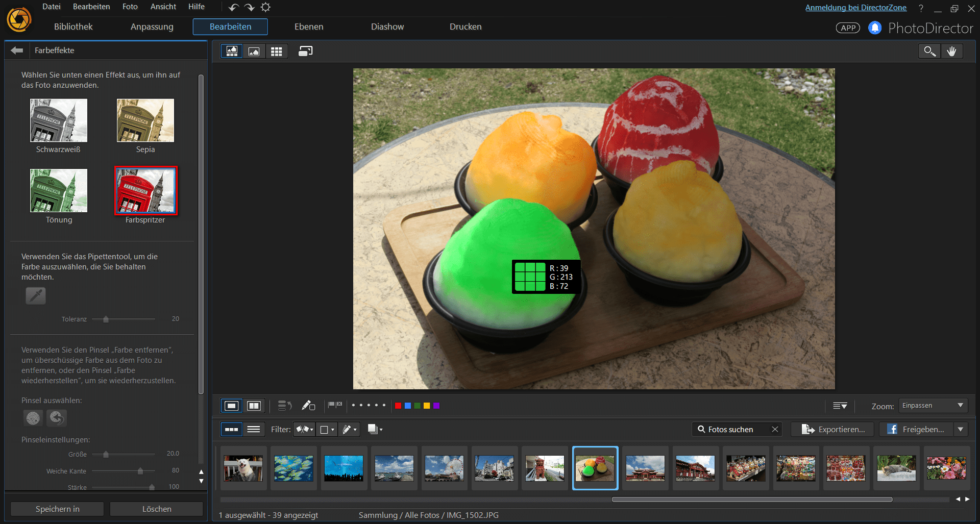Select the white dog filmstrip thumbnail

coord(243,468)
